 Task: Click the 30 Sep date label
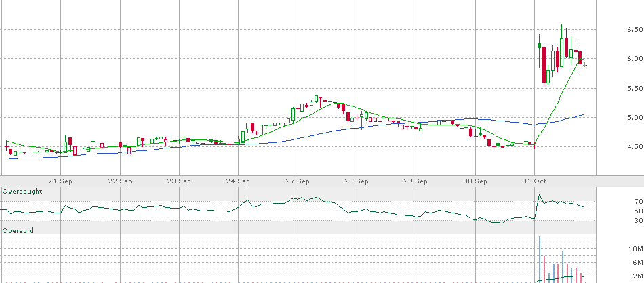click(475, 181)
